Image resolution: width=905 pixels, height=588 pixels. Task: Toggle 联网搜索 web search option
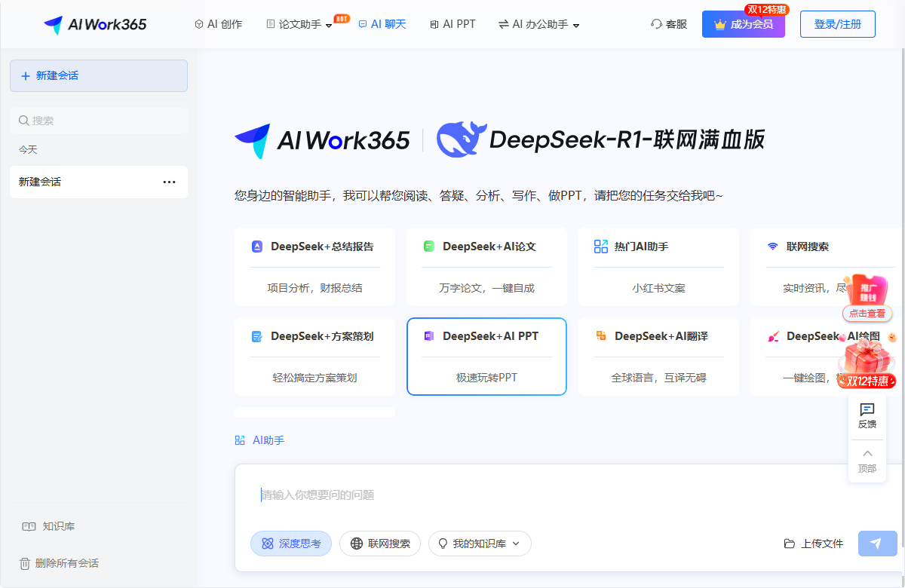tap(380, 544)
